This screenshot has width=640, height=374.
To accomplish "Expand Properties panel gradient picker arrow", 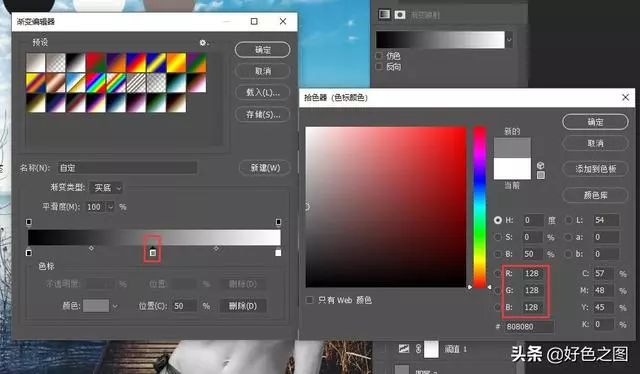I will [509, 40].
